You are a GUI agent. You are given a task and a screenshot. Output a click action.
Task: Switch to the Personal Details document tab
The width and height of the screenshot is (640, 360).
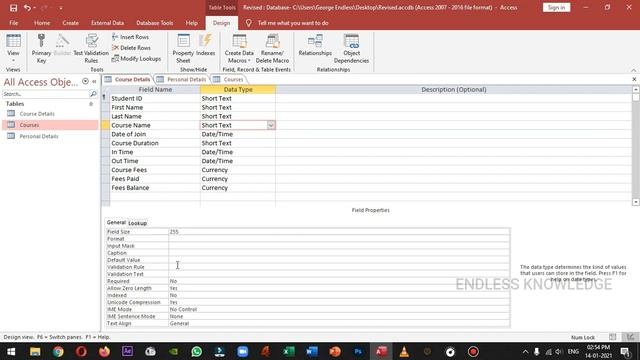click(x=182, y=80)
